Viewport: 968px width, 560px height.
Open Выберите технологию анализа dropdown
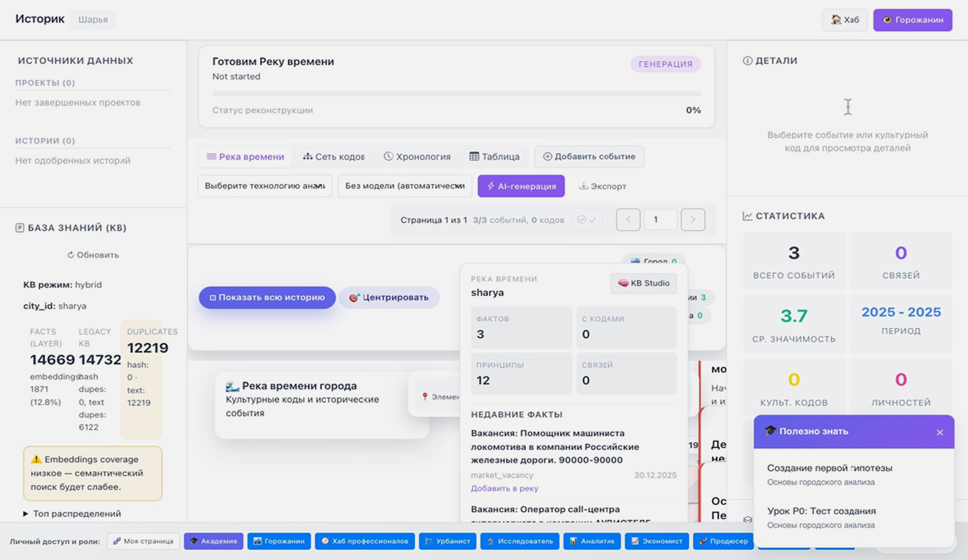264,186
